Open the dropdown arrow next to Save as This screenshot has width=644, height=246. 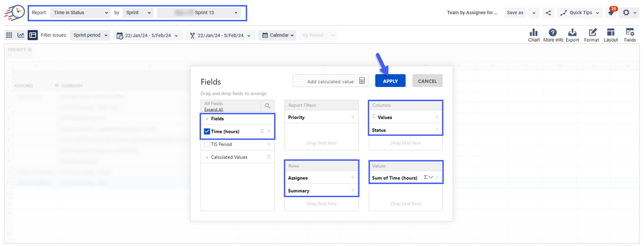[534, 13]
